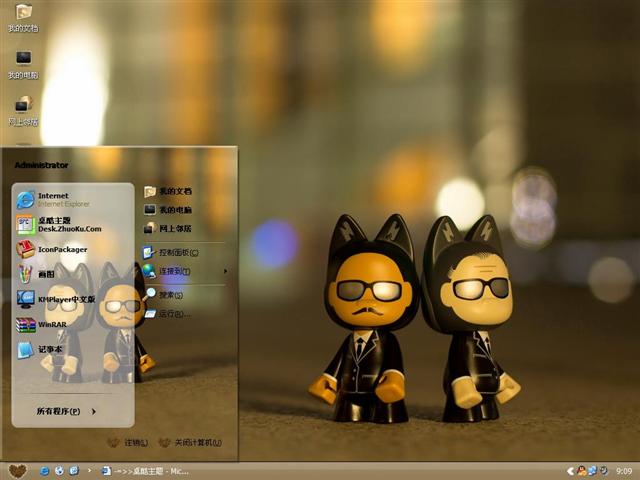The image size is (640, 480).
Task: Click the globe quick launch icon
Action: coord(59,471)
